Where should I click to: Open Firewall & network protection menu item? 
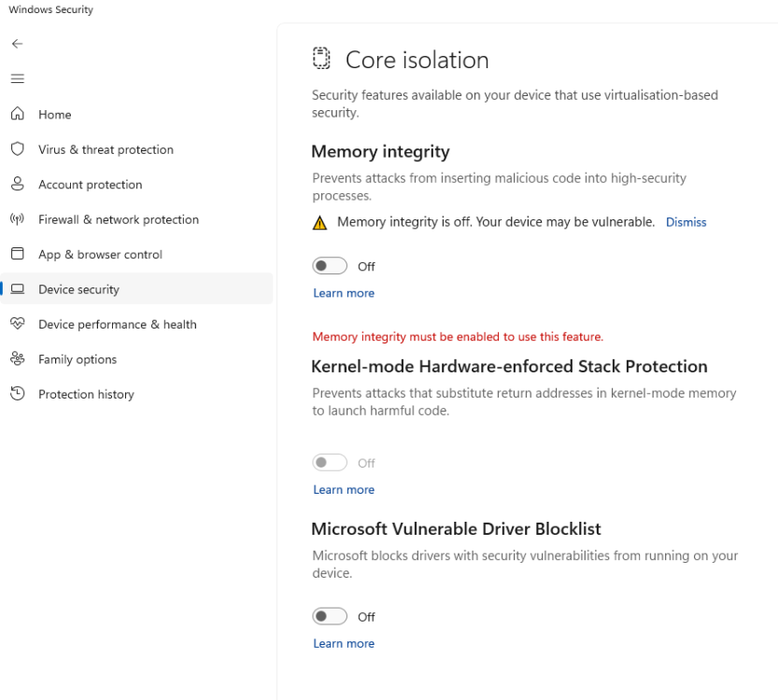coord(119,219)
